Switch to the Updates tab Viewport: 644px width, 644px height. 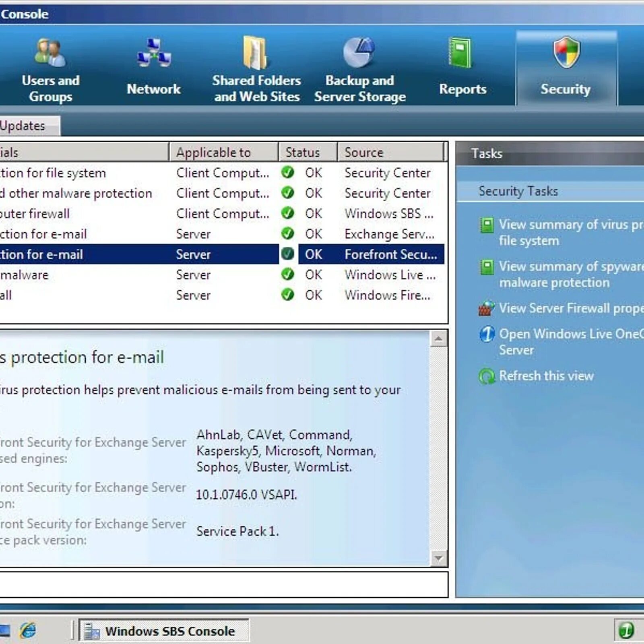(x=29, y=126)
